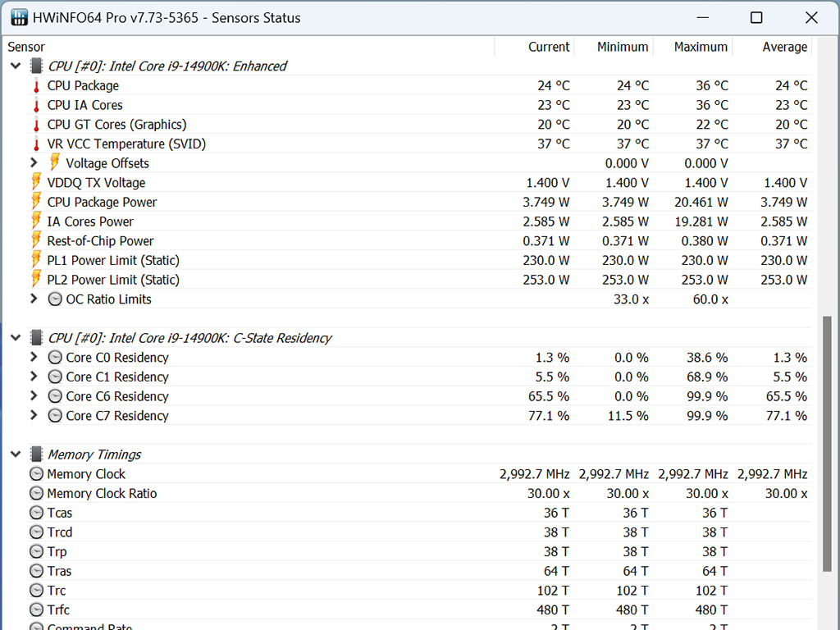Click the thermometer icon beside CPU Package
The height and width of the screenshot is (630, 840).
36,85
